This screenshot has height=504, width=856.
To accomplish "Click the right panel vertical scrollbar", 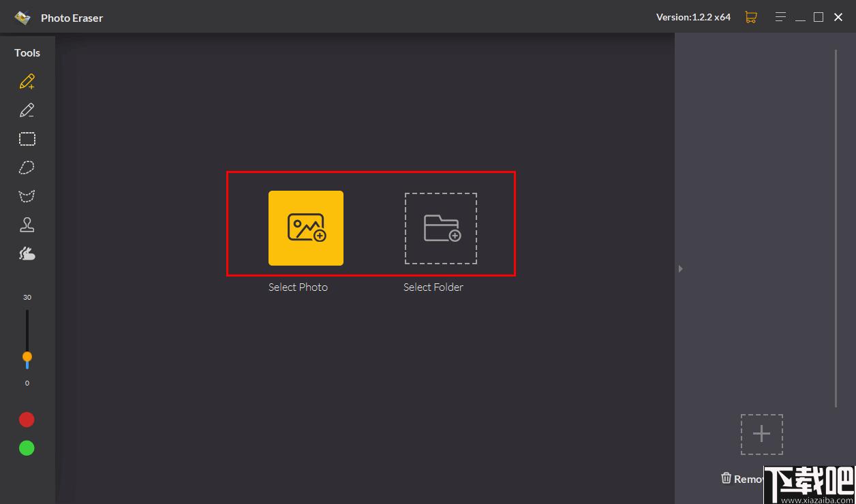I will [x=836, y=228].
